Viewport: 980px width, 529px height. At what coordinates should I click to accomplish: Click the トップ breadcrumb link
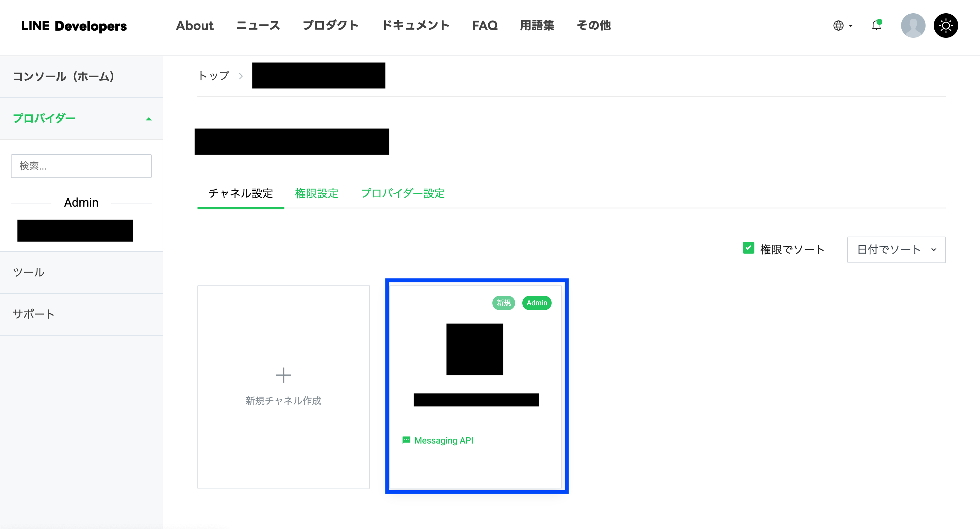(x=214, y=76)
